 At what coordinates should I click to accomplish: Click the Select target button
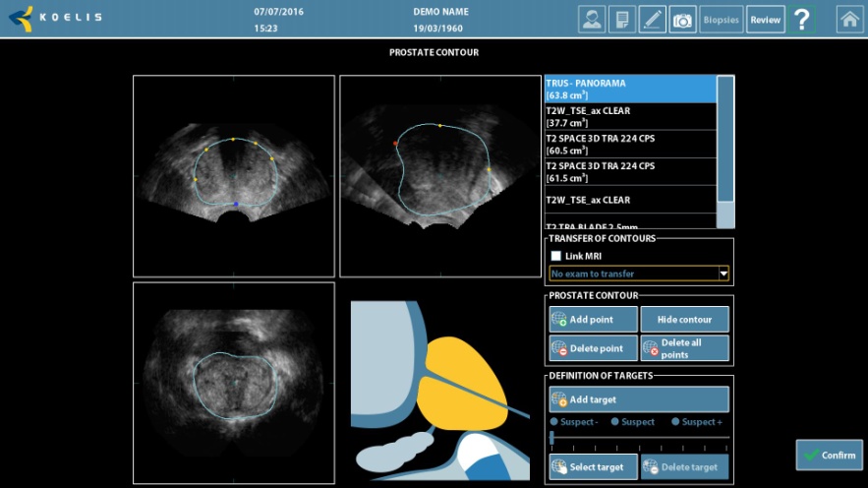(593, 467)
